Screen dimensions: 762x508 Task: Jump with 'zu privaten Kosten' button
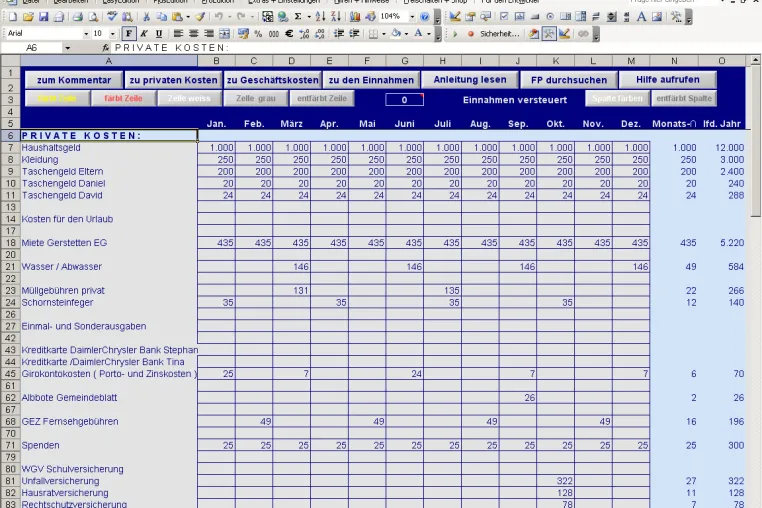[x=173, y=80]
